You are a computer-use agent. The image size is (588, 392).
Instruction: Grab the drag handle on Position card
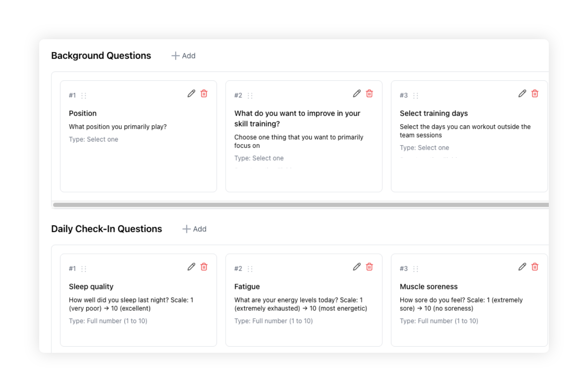[84, 96]
